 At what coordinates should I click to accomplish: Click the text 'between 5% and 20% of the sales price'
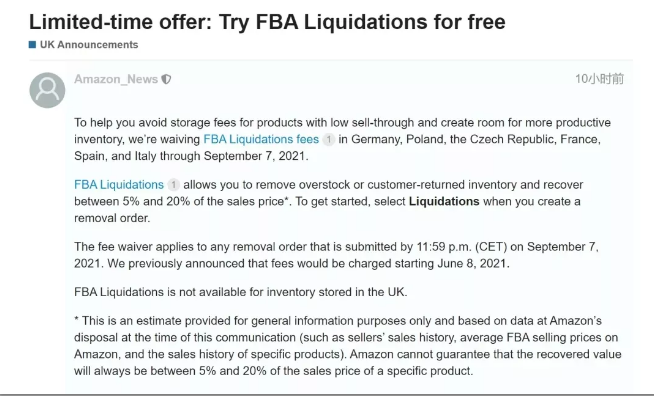(179, 202)
